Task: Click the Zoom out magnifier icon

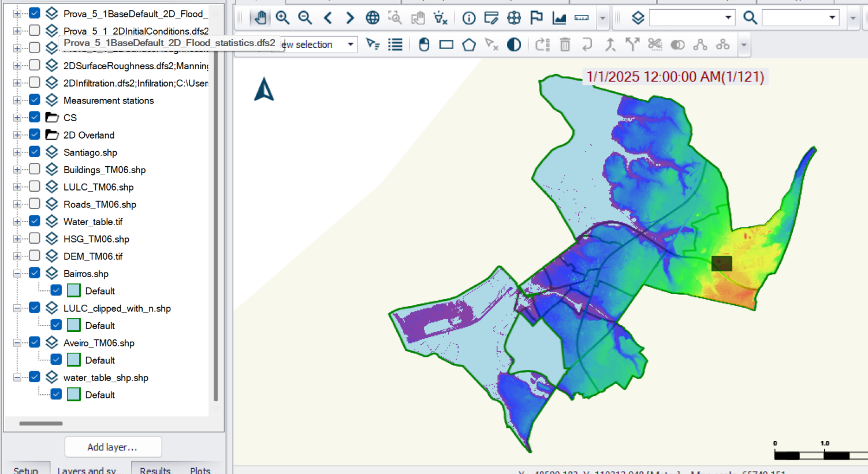Action: (x=305, y=18)
